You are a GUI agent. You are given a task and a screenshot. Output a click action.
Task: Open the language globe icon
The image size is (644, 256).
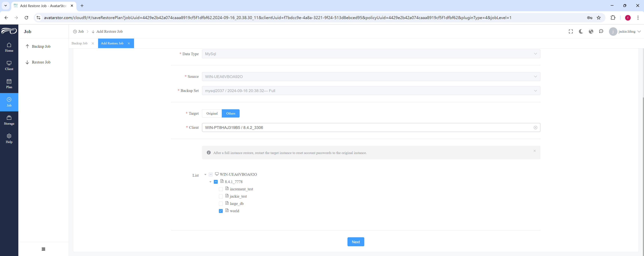coord(591,31)
